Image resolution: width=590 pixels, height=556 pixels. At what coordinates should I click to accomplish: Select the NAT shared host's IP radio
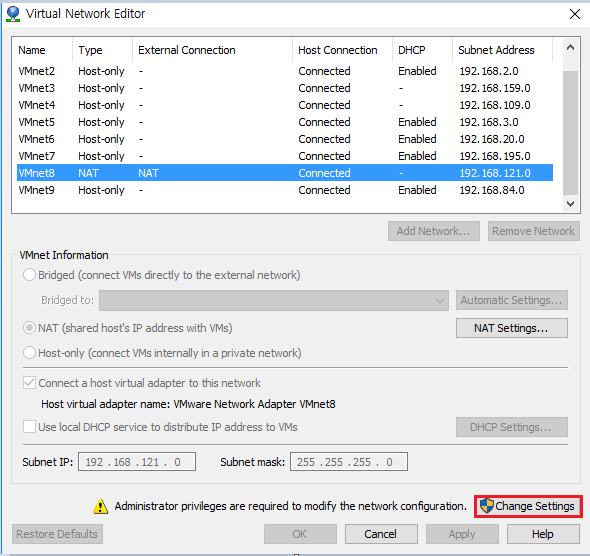[x=29, y=328]
